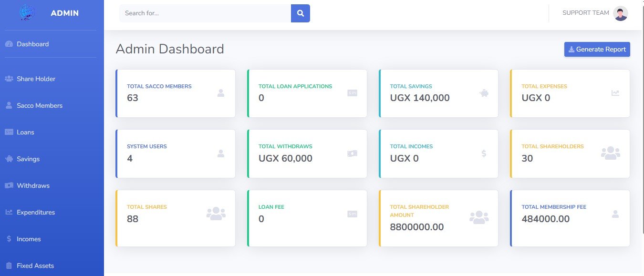Screen dimensions: 644x276
Task: Click the support team avatar picture
Action: tap(620, 13)
